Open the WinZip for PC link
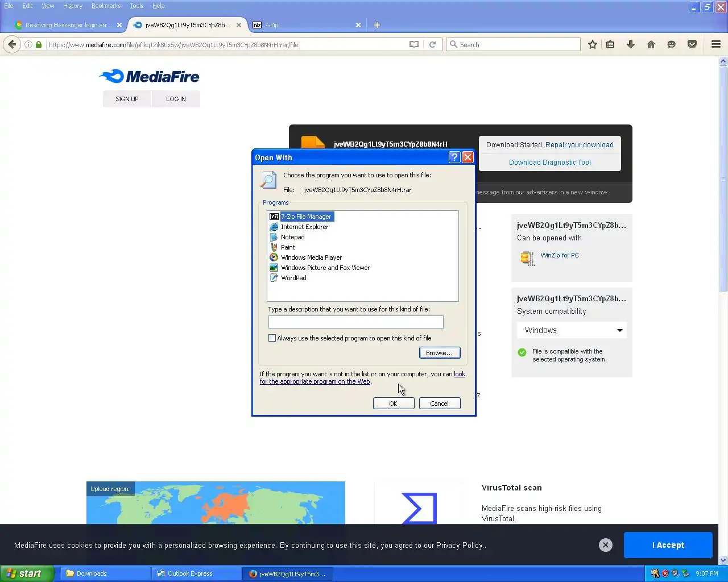This screenshot has height=582, width=728. [x=560, y=255]
